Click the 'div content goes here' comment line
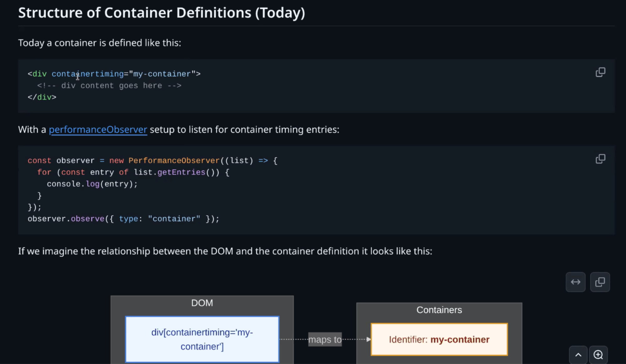The image size is (626, 364). (x=109, y=86)
